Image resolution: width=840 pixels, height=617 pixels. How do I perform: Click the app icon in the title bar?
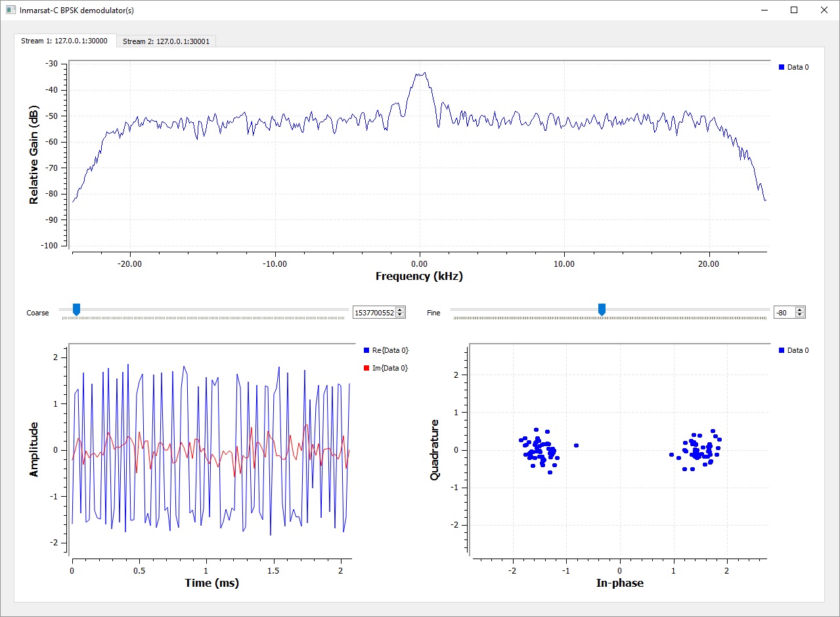[11, 10]
